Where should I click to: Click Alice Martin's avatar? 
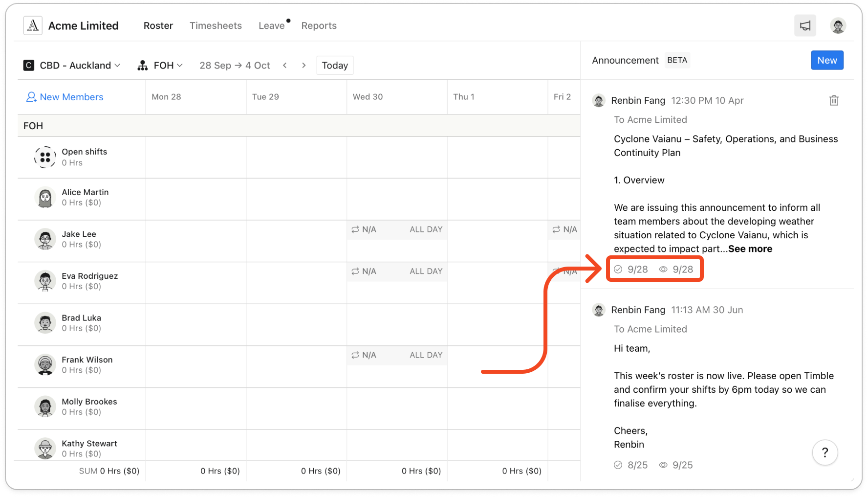point(45,198)
